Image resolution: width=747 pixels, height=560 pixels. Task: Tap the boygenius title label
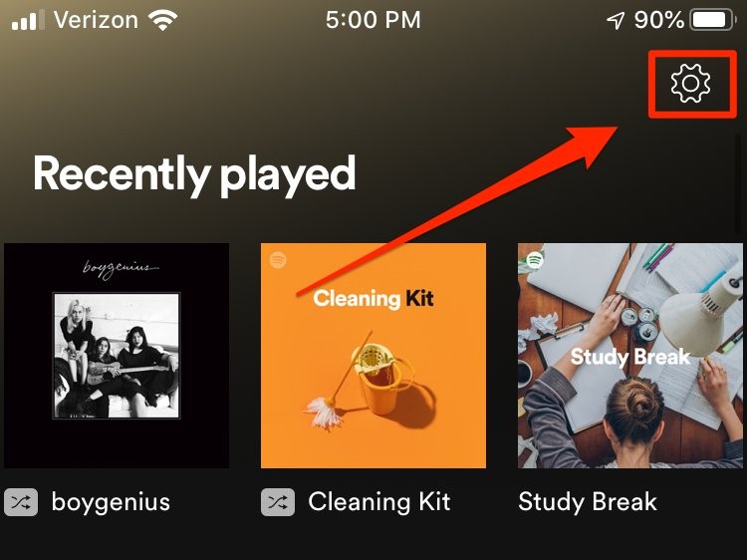tap(111, 502)
